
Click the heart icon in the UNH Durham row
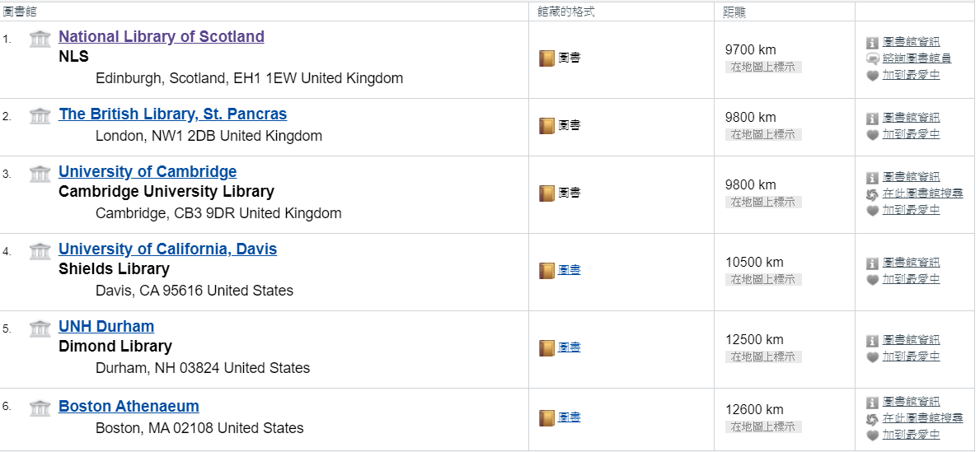[x=873, y=357]
